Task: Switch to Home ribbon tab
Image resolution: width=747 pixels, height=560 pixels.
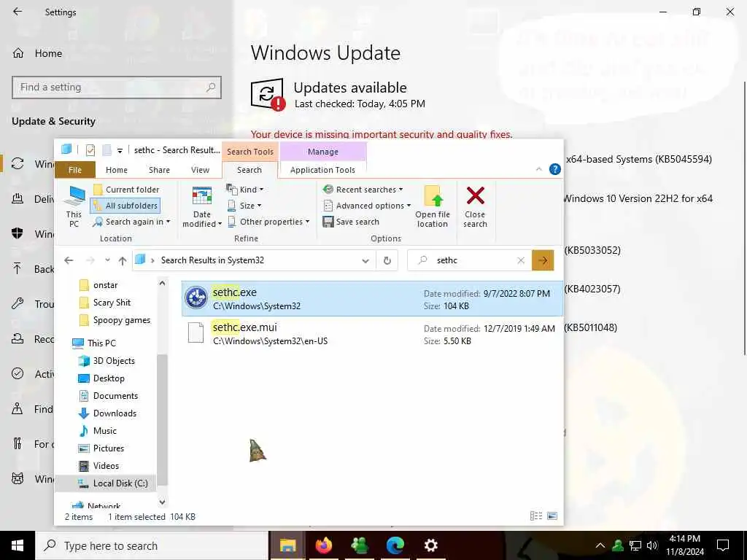Action: [117, 170]
